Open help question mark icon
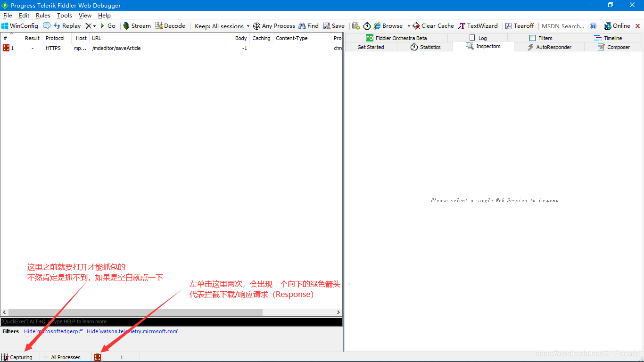The image size is (644, 362). (x=593, y=26)
